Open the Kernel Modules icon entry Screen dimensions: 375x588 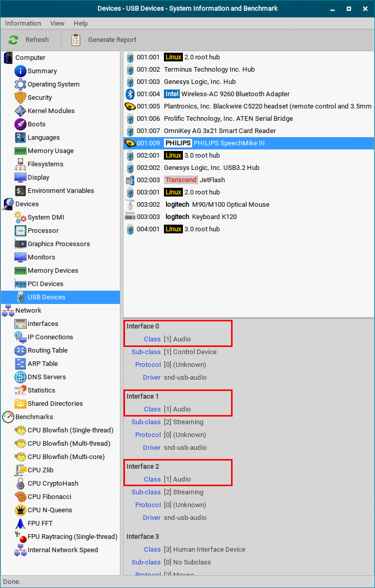point(20,111)
